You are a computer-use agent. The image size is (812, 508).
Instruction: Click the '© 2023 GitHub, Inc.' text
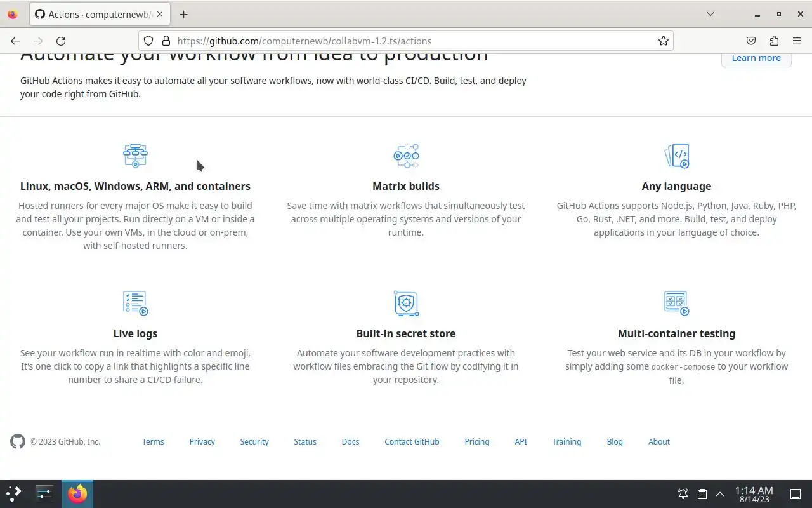pos(65,441)
